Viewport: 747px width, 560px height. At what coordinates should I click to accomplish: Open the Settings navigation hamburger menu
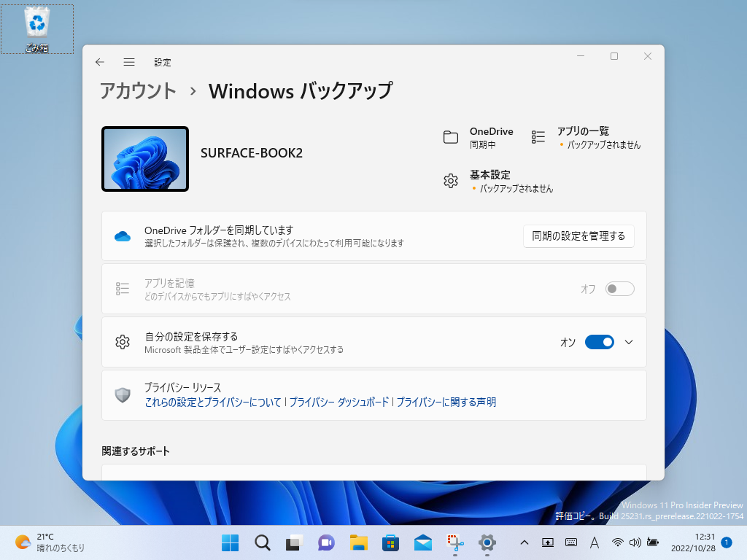pos(129,62)
